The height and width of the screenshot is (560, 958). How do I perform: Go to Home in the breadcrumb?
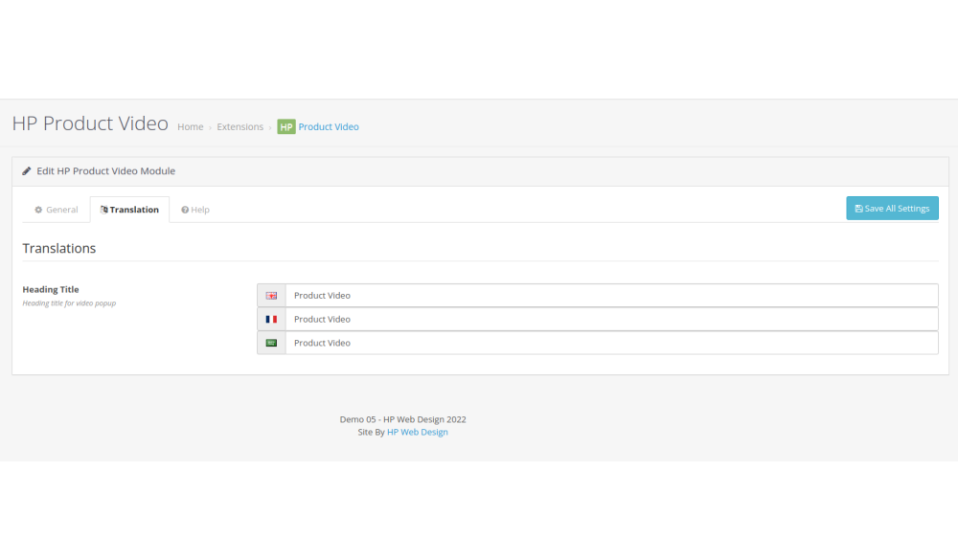(x=190, y=127)
